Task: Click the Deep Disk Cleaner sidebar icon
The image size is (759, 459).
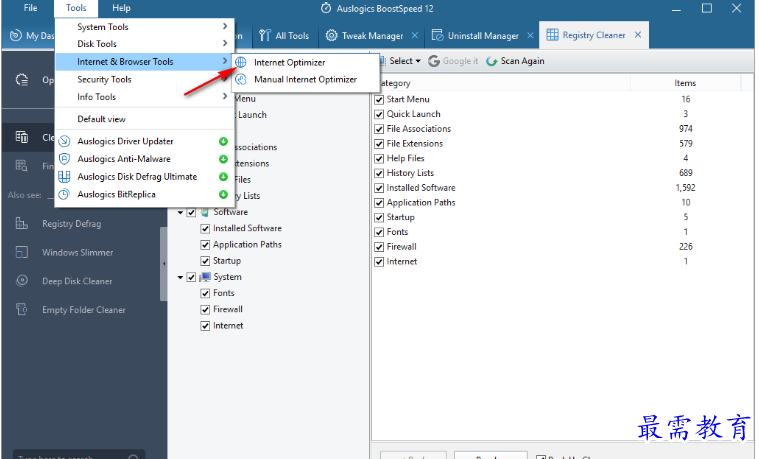Action: pyautogui.click(x=21, y=281)
